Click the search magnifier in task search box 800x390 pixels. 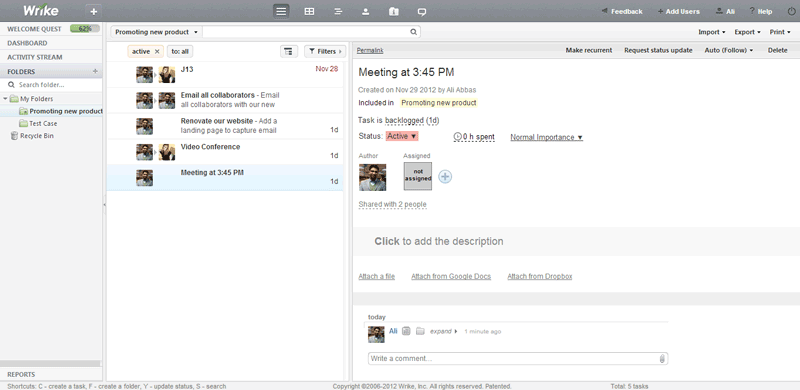coord(414,32)
